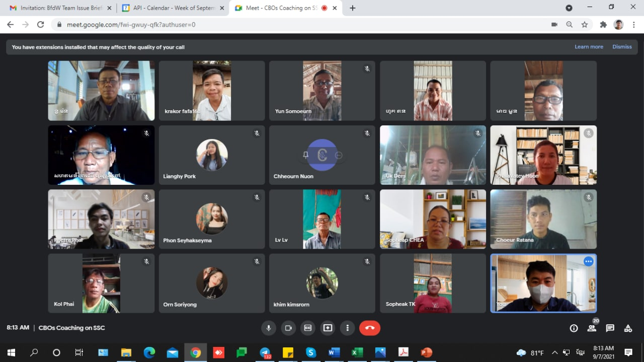Expand options on your own video tile
644x362 pixels.
click(588, 261)
